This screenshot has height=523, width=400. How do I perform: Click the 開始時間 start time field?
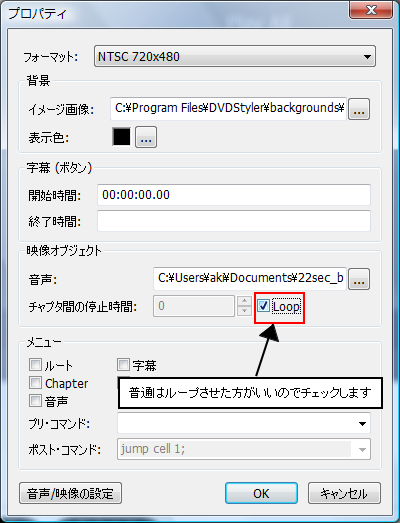point(234,195)
